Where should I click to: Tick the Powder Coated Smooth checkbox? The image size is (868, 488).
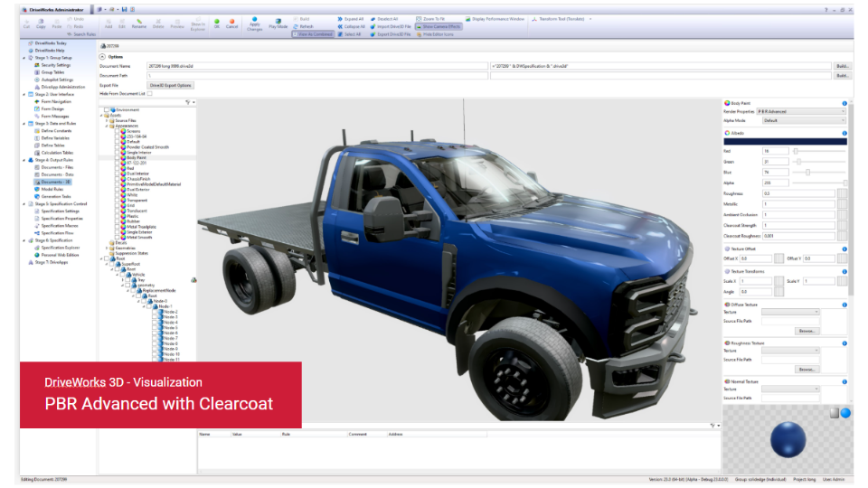[x=118, y=147]
